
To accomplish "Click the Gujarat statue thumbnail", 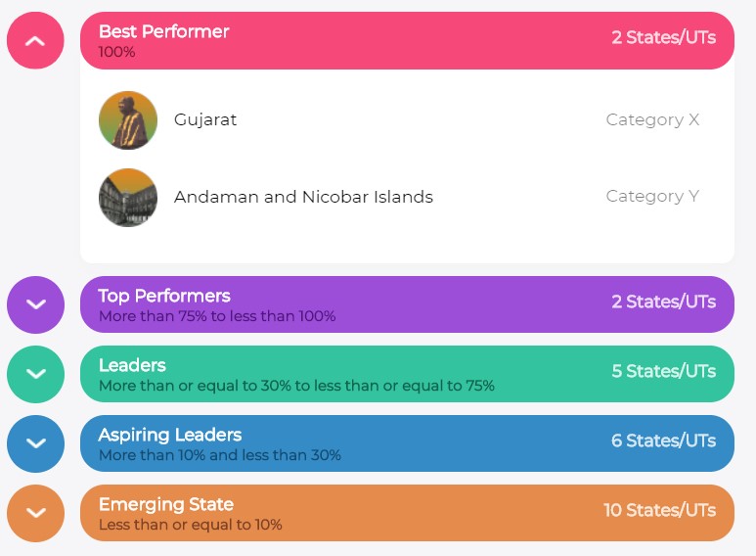I will (x=128, y=120).
